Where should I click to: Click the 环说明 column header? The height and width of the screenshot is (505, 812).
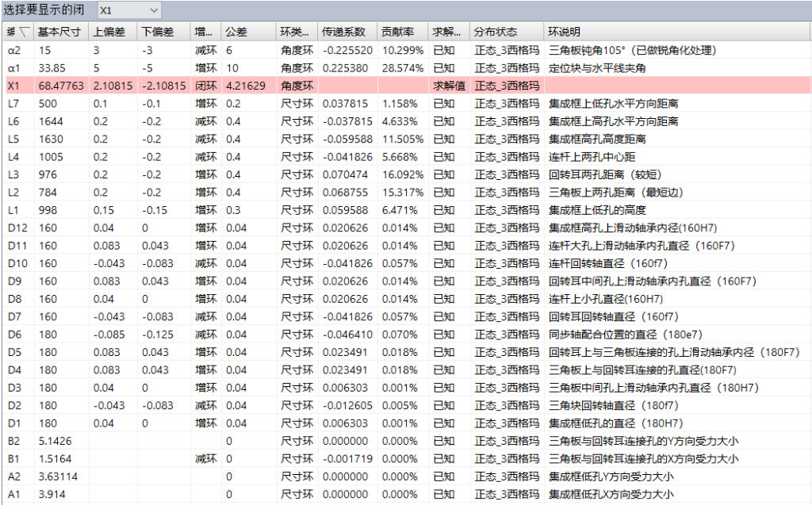tap(564, 33)
